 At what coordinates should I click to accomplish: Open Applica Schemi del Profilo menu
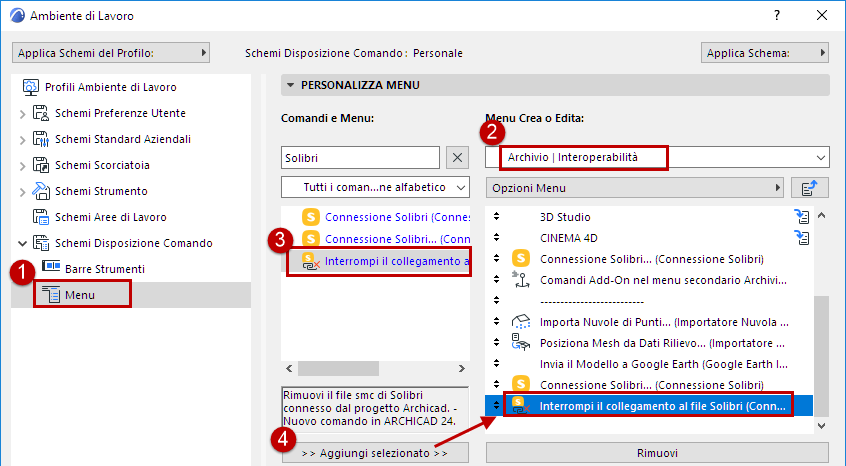pyautogui.click(x=111, y=53)
